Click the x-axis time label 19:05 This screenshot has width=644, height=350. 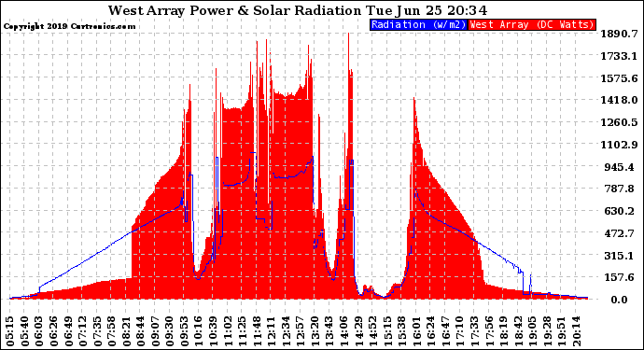531,331
